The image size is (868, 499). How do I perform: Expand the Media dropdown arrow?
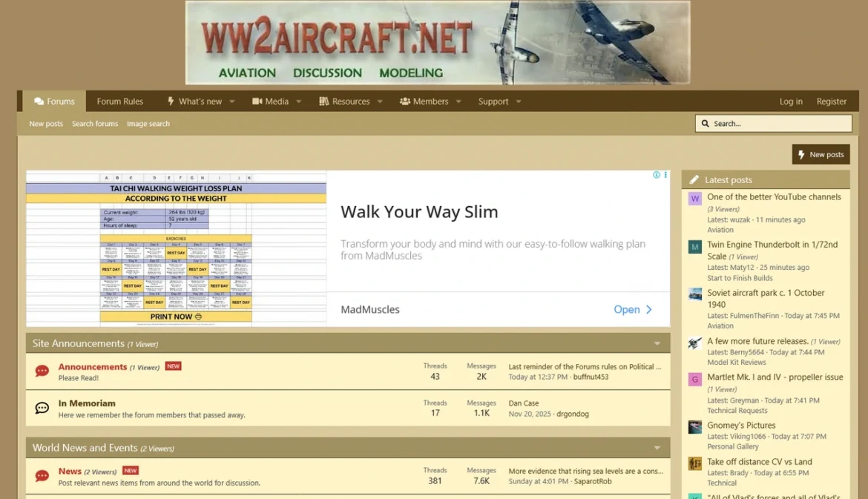299,102
